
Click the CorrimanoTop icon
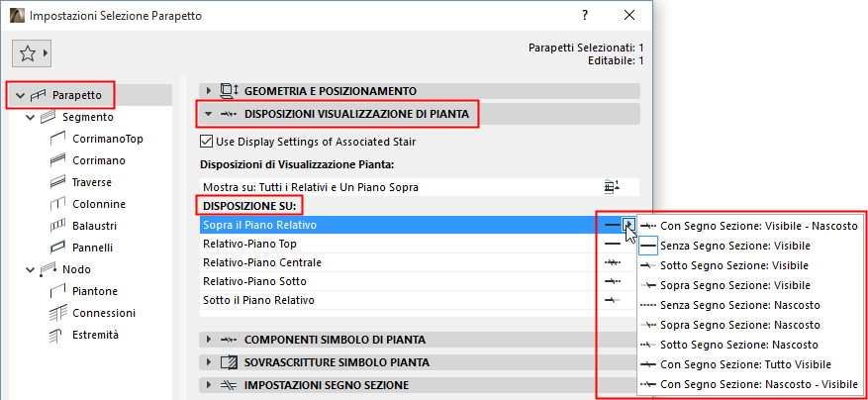click(58, 139)
